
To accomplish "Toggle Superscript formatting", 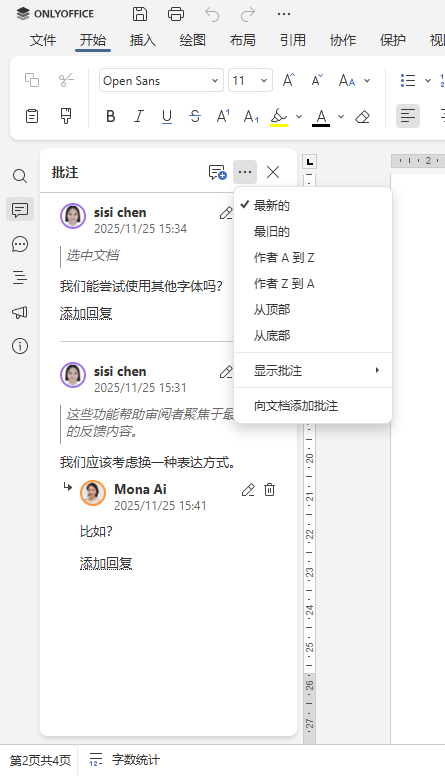I will (x=223, y=116).
